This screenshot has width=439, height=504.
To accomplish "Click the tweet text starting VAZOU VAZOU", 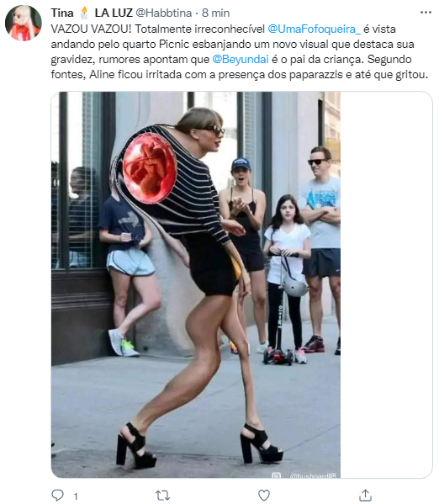I will 240,52.
